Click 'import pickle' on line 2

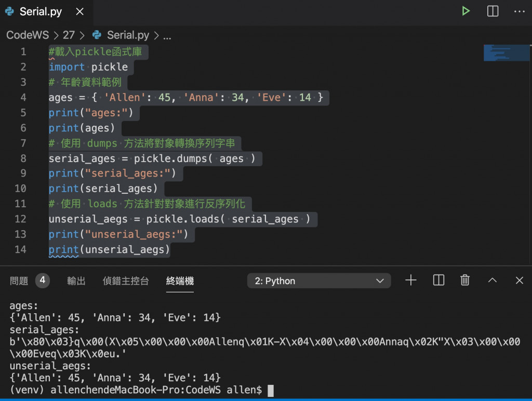click(x=88, y=67)
